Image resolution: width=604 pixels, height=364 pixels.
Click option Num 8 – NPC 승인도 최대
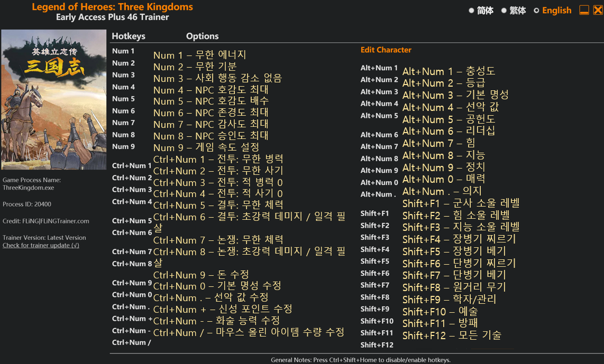pos(211,136)
